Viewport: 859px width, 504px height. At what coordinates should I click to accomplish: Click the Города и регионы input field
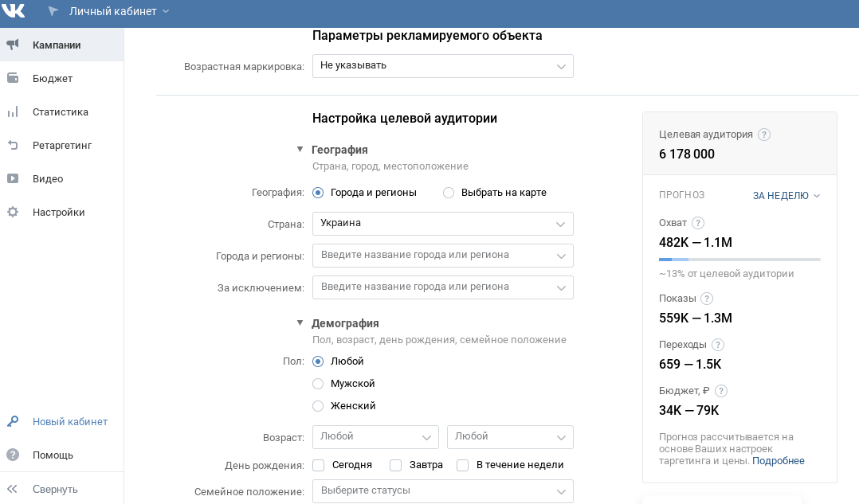434,256
